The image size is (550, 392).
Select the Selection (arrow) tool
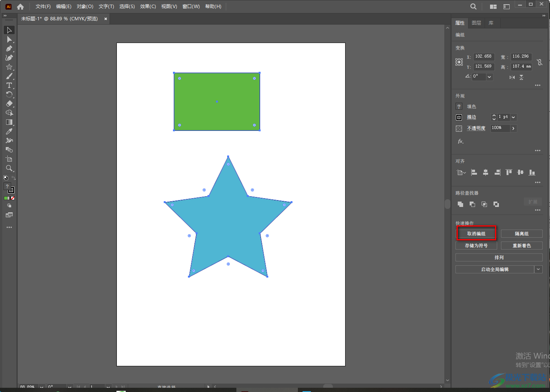9,30
